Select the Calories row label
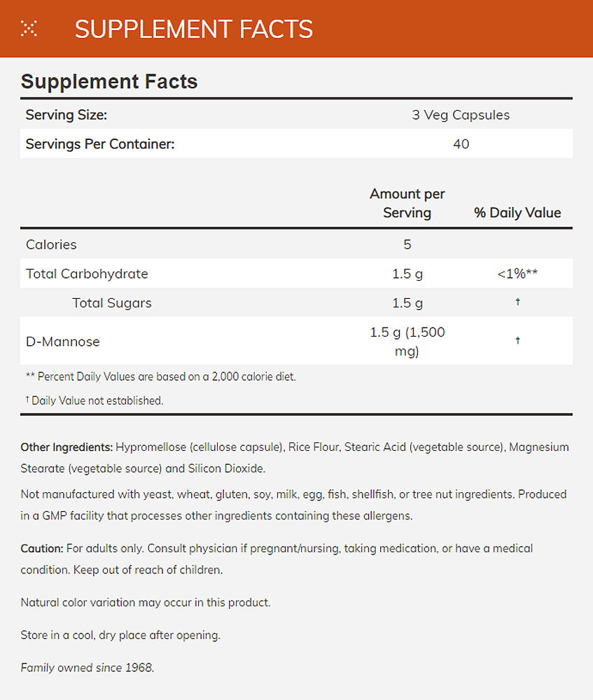Screen dimensions: 593x700 click(x=51, y=244)
